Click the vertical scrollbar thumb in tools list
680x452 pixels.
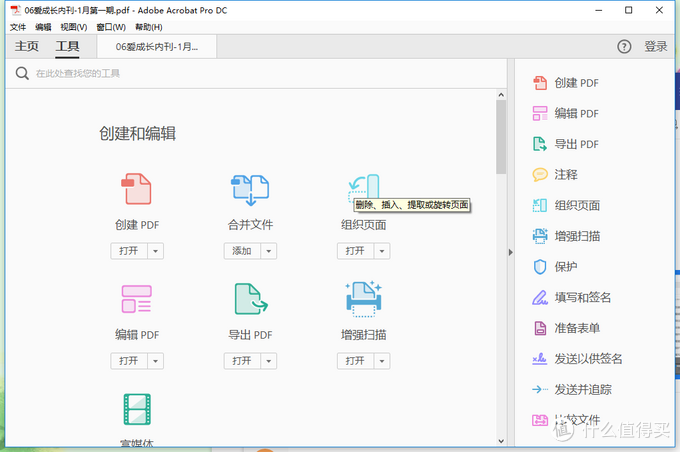pos(501,137)
